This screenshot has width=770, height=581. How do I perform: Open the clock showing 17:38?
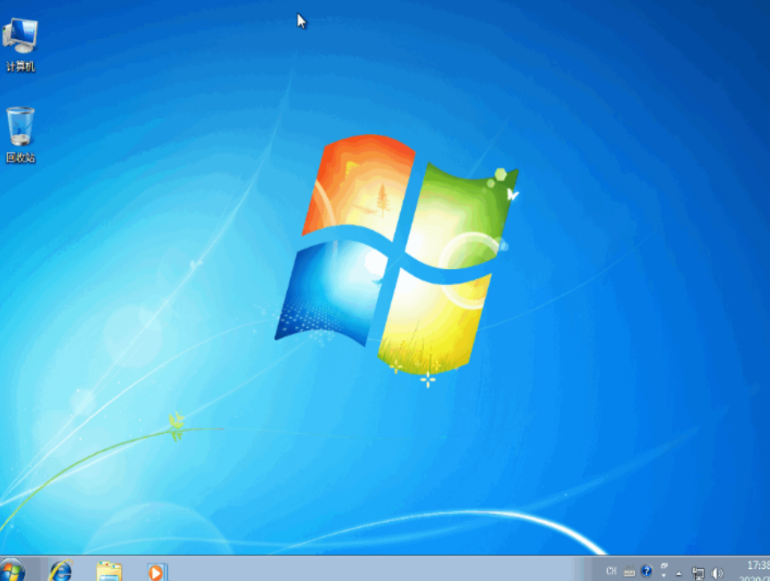[x=758, y=566]
